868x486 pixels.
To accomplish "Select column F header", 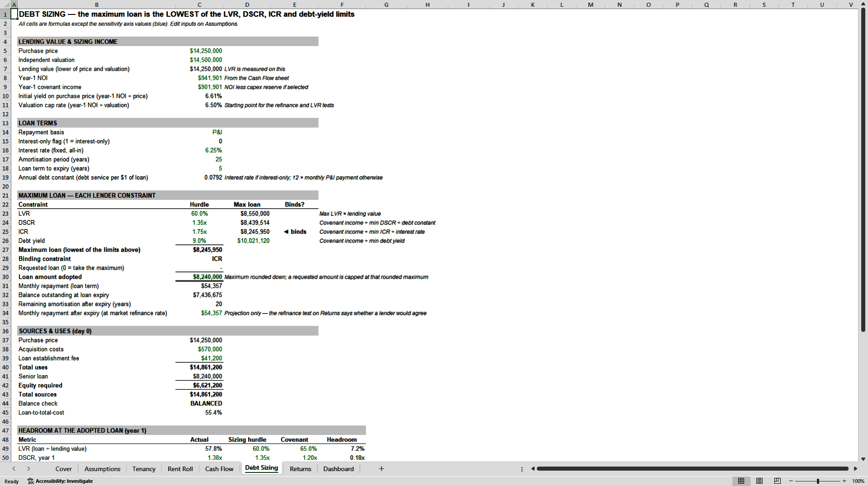I will click(342, 5).
